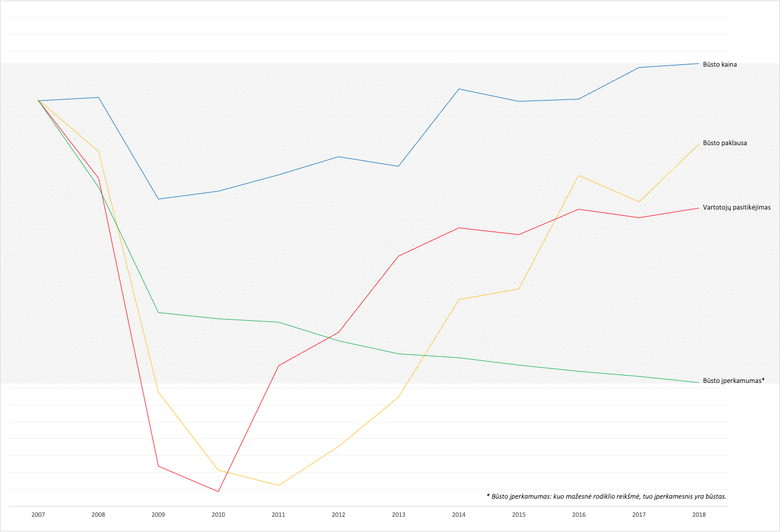This screenshot has height=532, width=780.
Task: Select the 2012 axis label
Action: click(x=338, y=514)
